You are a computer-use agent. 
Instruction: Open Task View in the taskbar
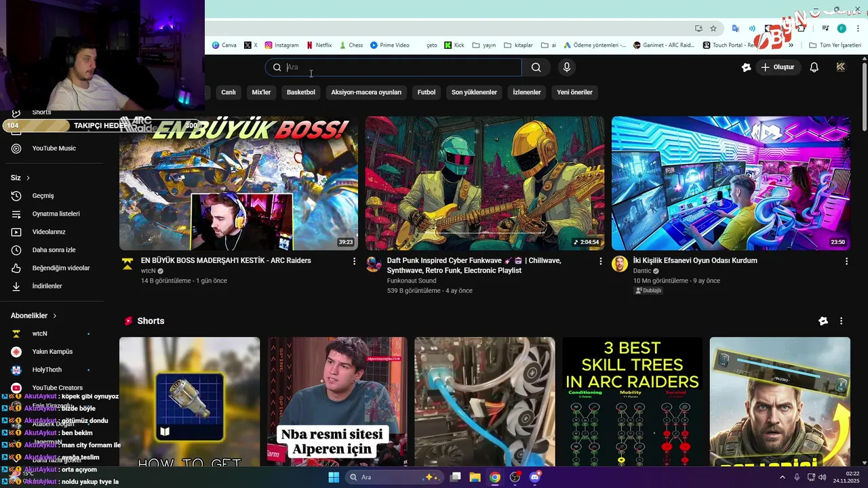tap(456, 477)
